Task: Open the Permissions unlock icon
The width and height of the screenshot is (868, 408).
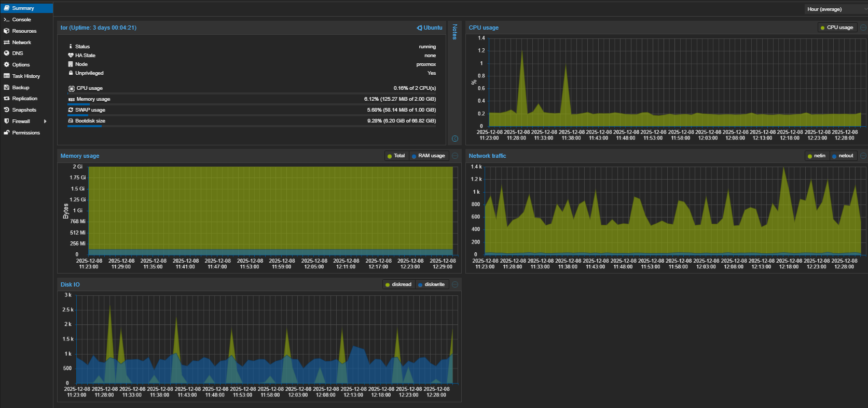Action: click(x=7, y=133)
